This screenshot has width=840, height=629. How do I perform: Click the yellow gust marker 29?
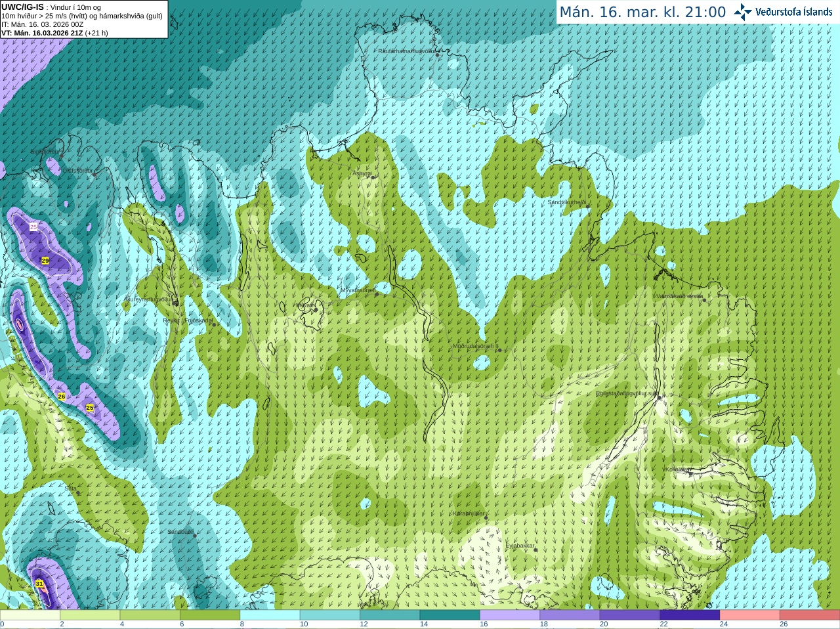point(45,261)
